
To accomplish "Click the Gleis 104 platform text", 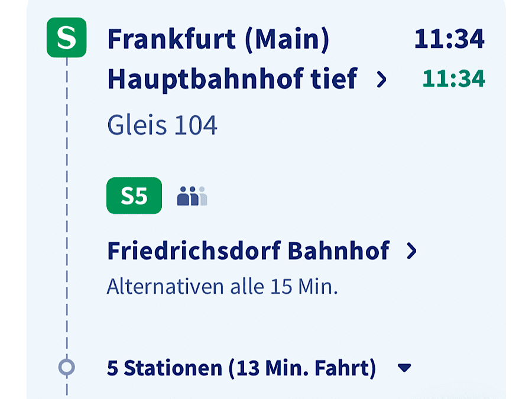I will pos(162,125).
